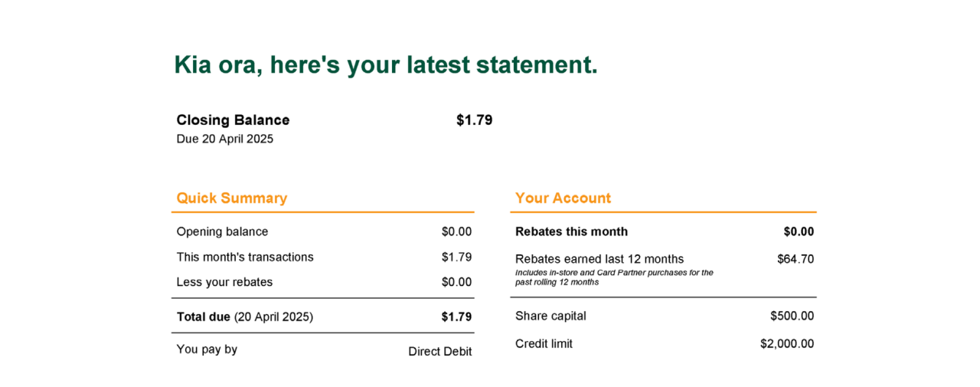
Task: Select the Closing Balance label
Action: tap(233, 120)
